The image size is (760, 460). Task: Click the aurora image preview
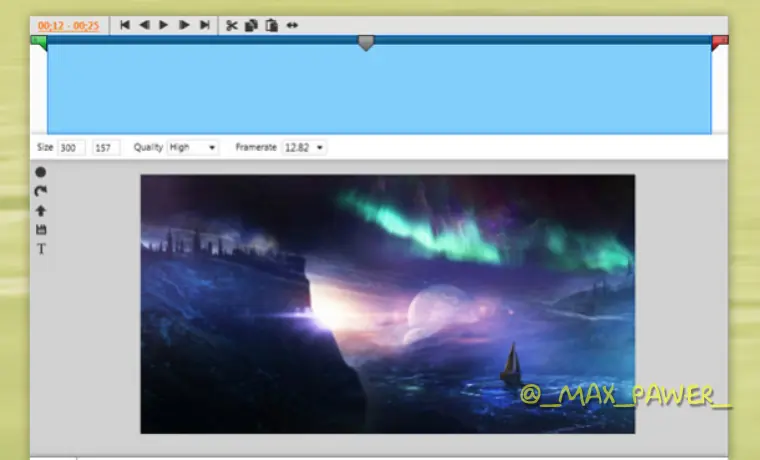click(x=388, y=304)
